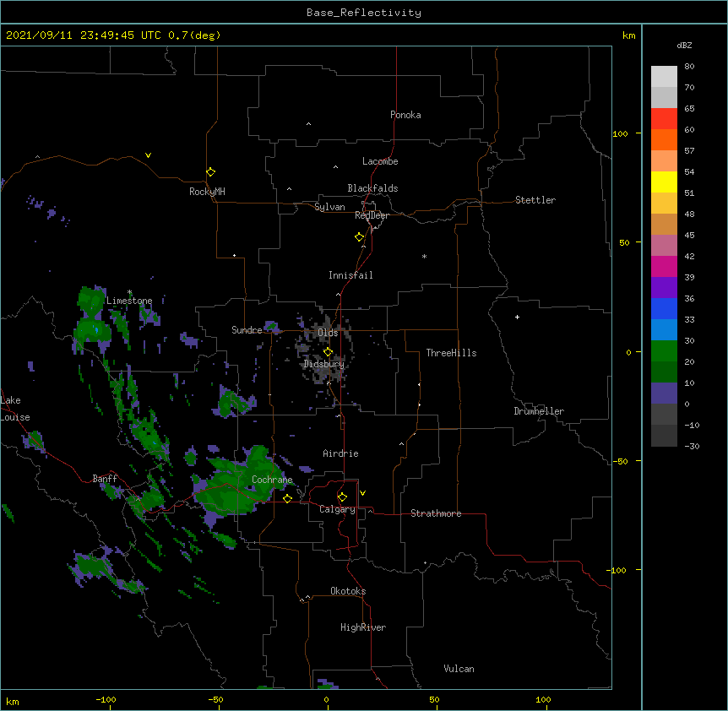Click the yellow diamond marker near RockyMH
Image resolution: width=728 pixels, height=711 pixels.
(x=211, y=172)
